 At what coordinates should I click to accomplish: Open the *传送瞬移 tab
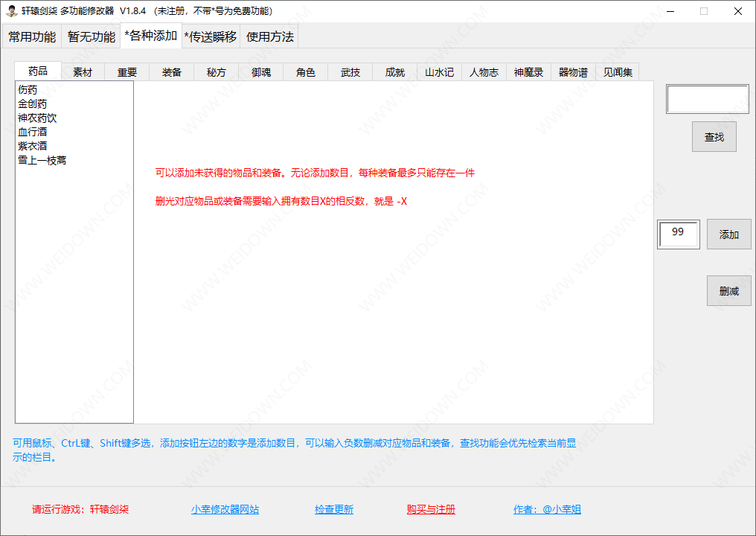click(x=211, y=36)
